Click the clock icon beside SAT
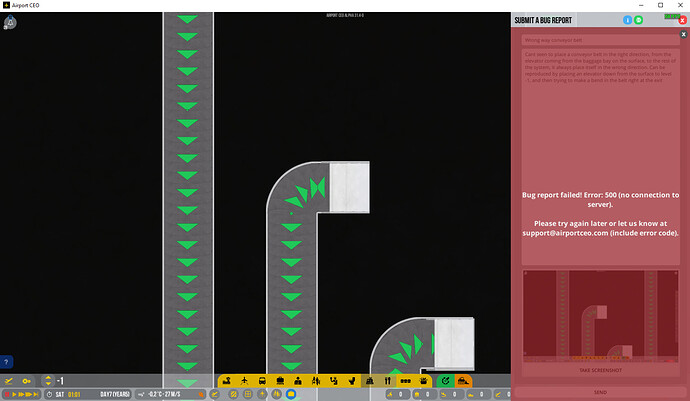Image resolution: width=690 pixels, height=401 pixels. pos(50,394)
